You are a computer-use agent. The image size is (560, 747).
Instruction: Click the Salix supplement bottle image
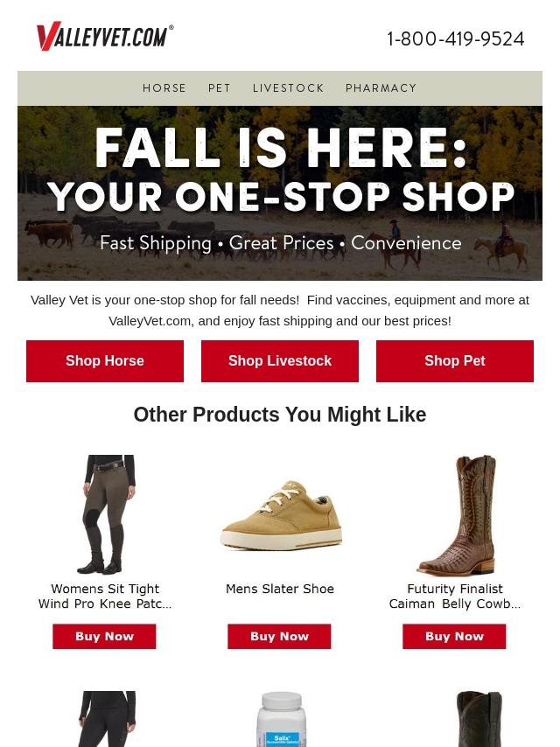click(x=281, y=719)
